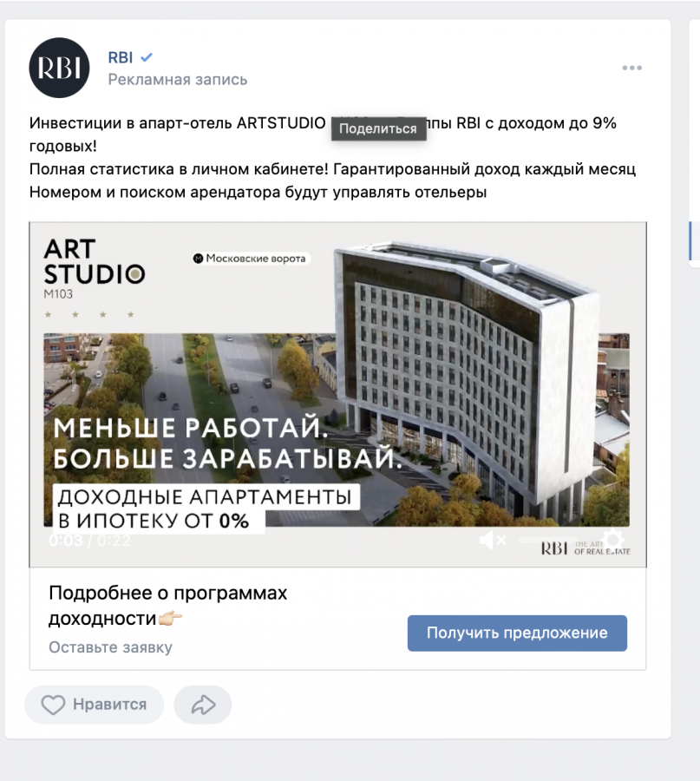
Task: Click the Получить предложение button
Action: point(517,633)
